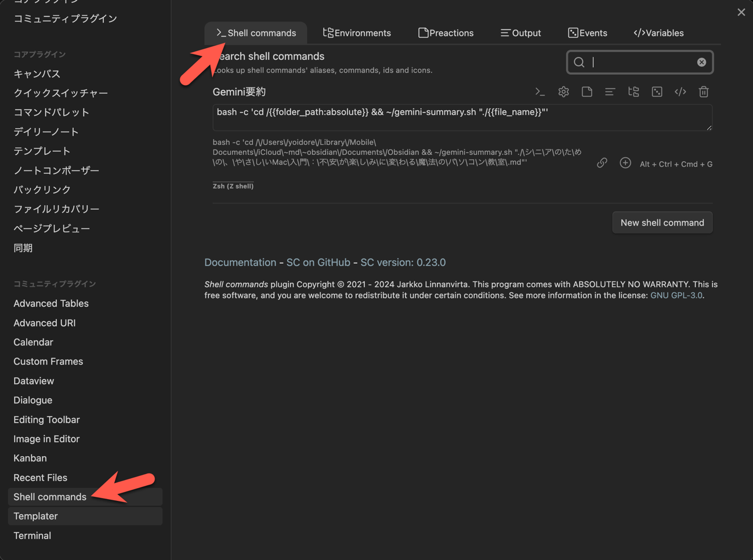This screenshot has height=560, width=753.
Task: Open the GNU GPL-3.0 license link
Action: 676,295
